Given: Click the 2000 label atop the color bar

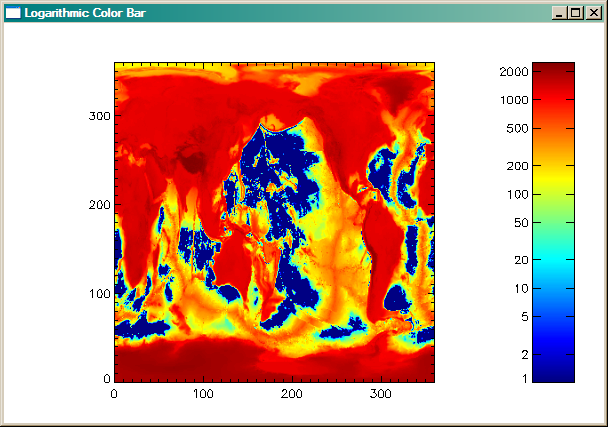Looking at the screenshot, I should click(x=514, y=72).
